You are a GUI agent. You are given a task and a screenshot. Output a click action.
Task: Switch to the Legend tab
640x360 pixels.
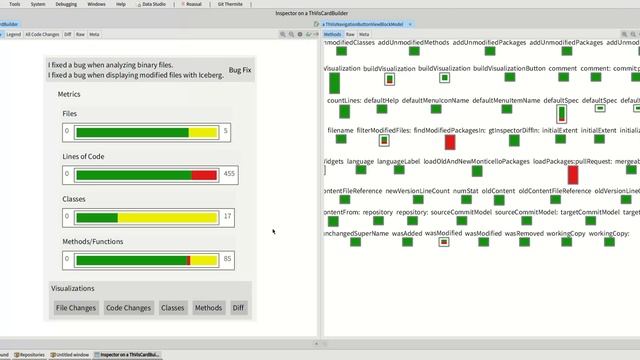(13, 35)
